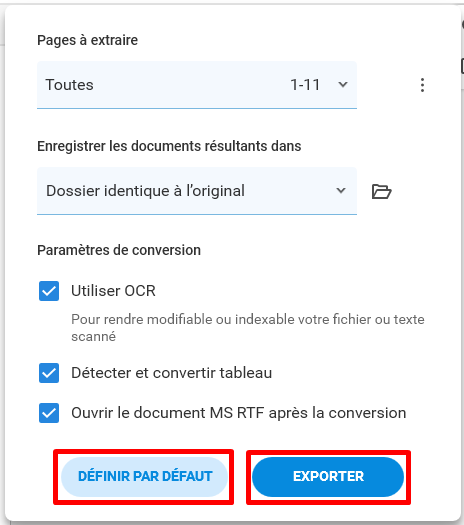Toggle the Détecter et convertir tableau checkbox
The width and height of the screenshot is (464, 525).
[49, 373]
